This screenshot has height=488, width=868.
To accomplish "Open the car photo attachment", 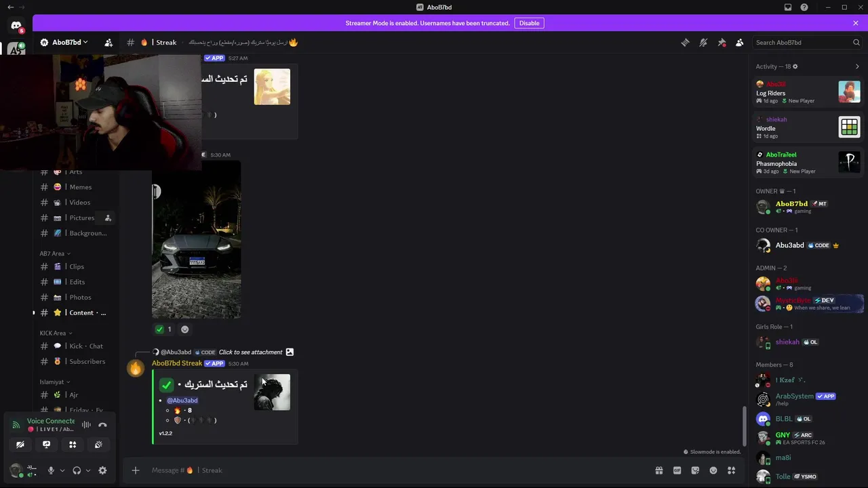I will point(196,239).
